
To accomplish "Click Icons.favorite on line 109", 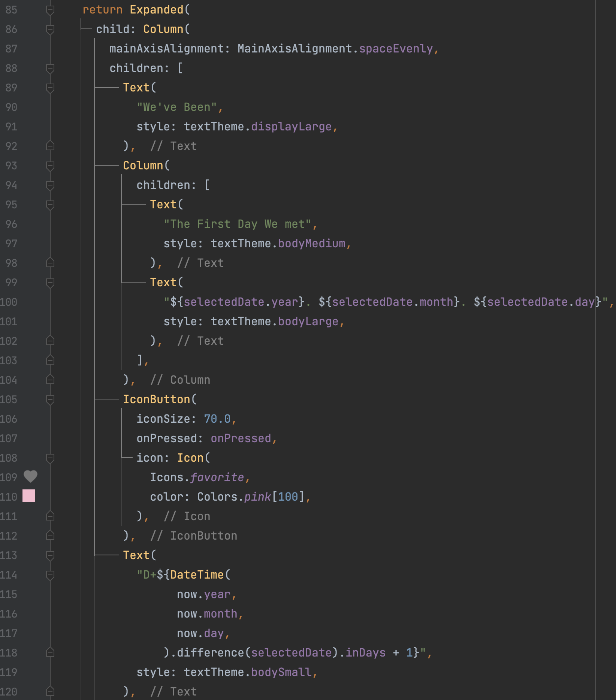I will 197,477.
